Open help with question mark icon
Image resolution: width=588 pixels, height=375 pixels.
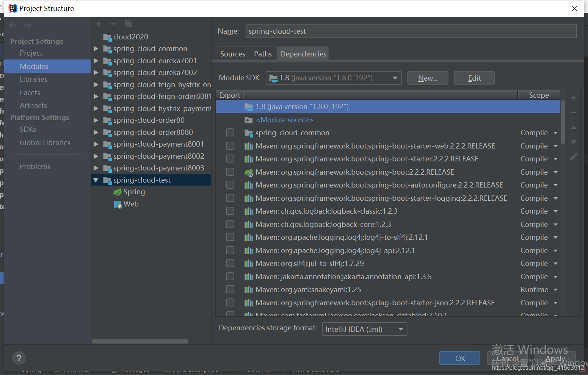tap(19, 358)
